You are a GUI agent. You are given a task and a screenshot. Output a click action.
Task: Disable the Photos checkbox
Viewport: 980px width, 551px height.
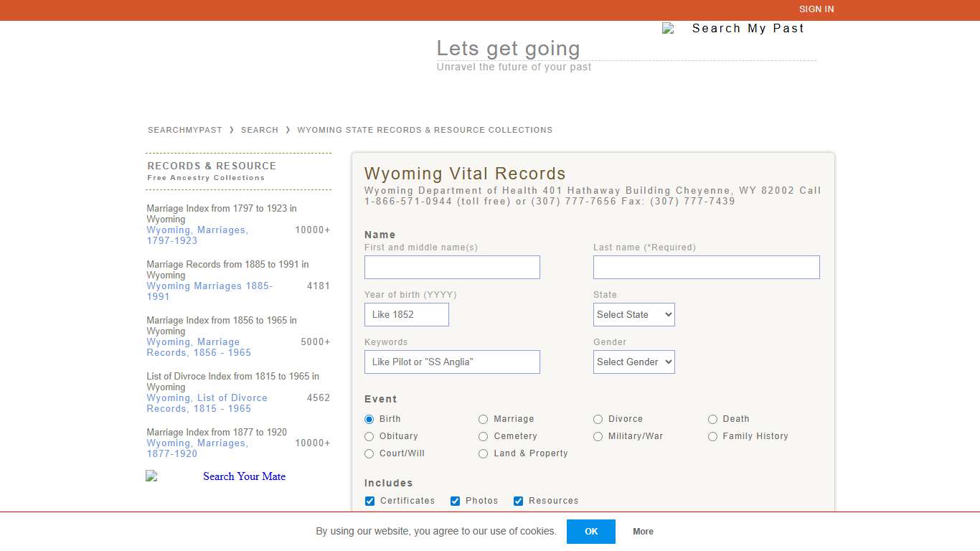click(455, 501)
